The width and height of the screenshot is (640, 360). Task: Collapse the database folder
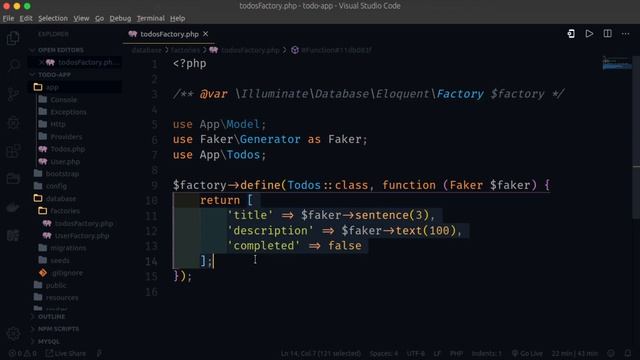point(60,199)
